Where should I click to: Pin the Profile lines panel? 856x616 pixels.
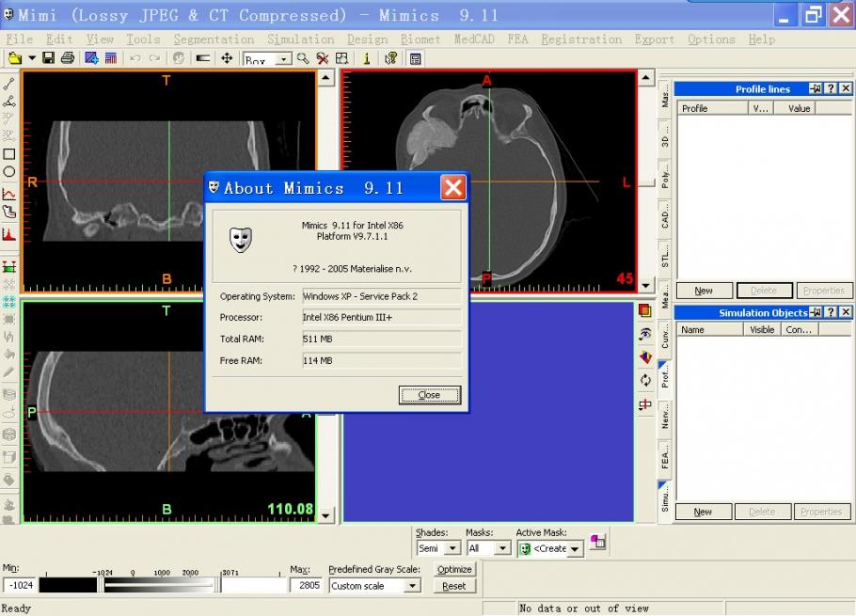[x=816, y=88]
